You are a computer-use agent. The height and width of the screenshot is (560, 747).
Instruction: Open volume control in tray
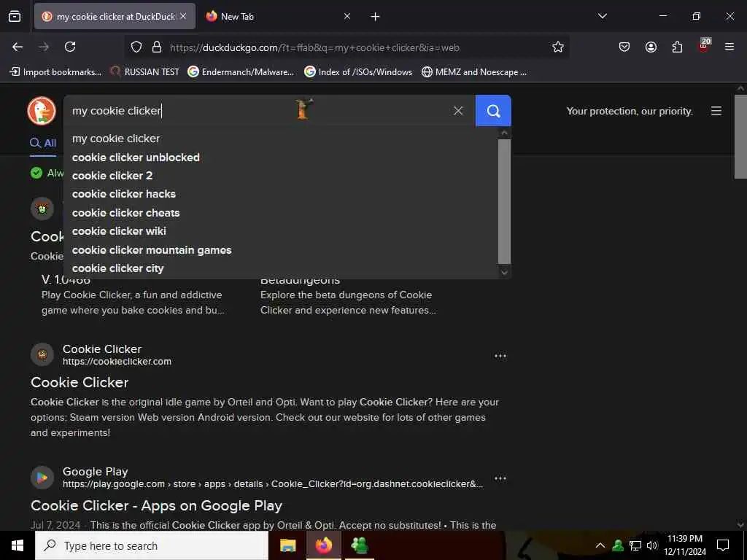coord(652,545)
